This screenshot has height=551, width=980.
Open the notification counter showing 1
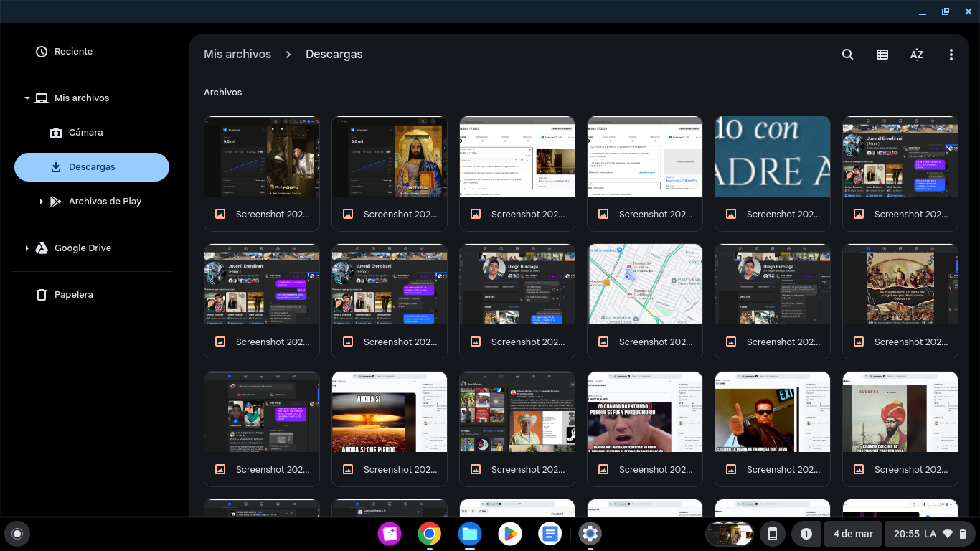point(806,534)
